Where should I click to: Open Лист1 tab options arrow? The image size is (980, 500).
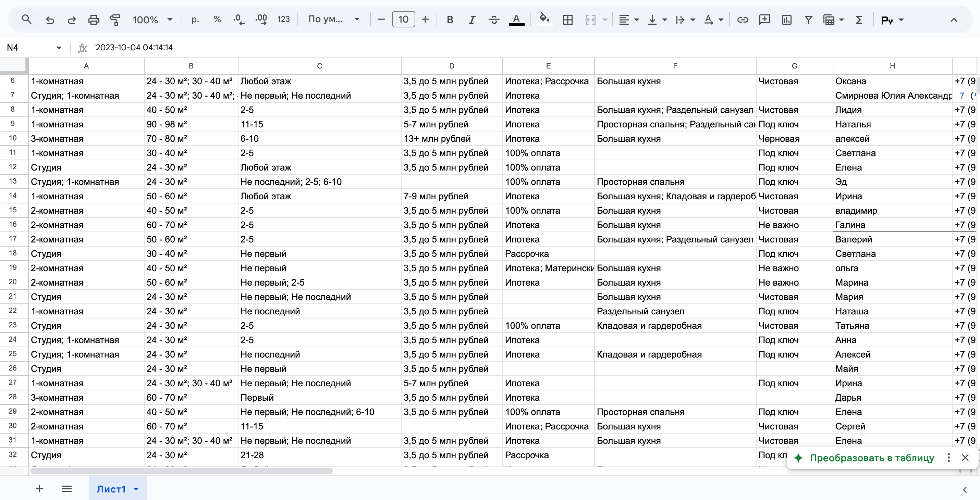coord(136,489)
